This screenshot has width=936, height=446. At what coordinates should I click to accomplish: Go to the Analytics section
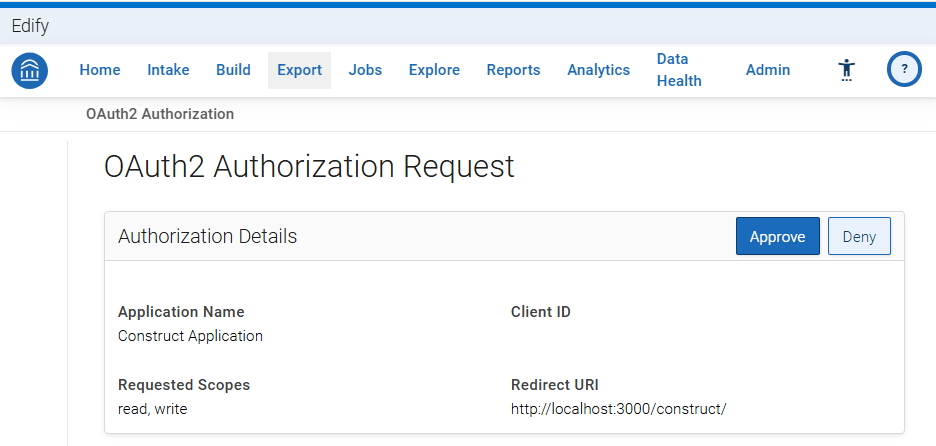599,70
